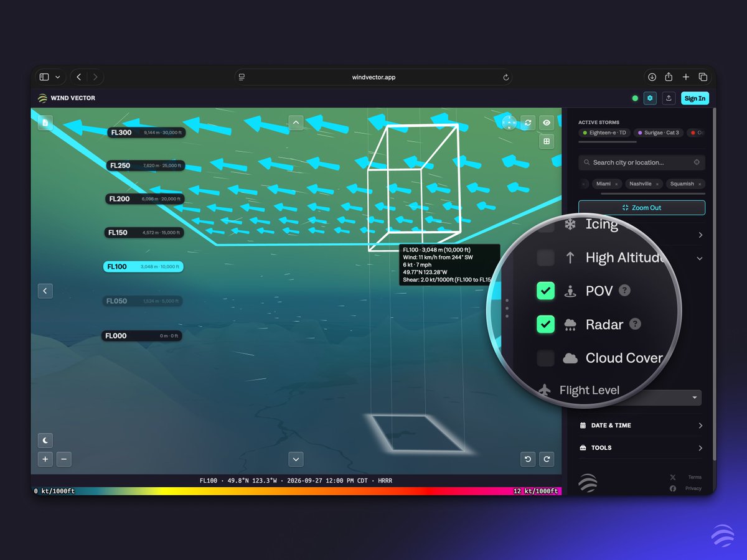This screenshot has width=747, height=560.
Task: Select the FL000 ground level
Action: pyautogui.click(x=142, y=336)
